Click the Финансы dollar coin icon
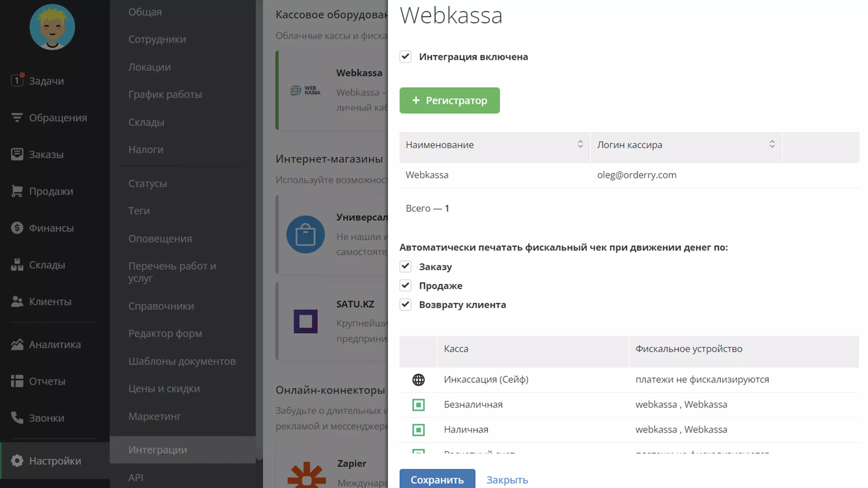The width and height of the screenshot is (868, 488). pos(17,228)
